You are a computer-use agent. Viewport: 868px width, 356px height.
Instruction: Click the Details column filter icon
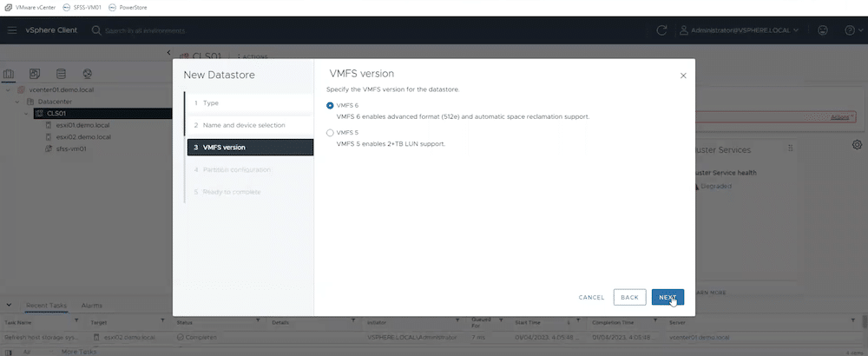(353, 320)
